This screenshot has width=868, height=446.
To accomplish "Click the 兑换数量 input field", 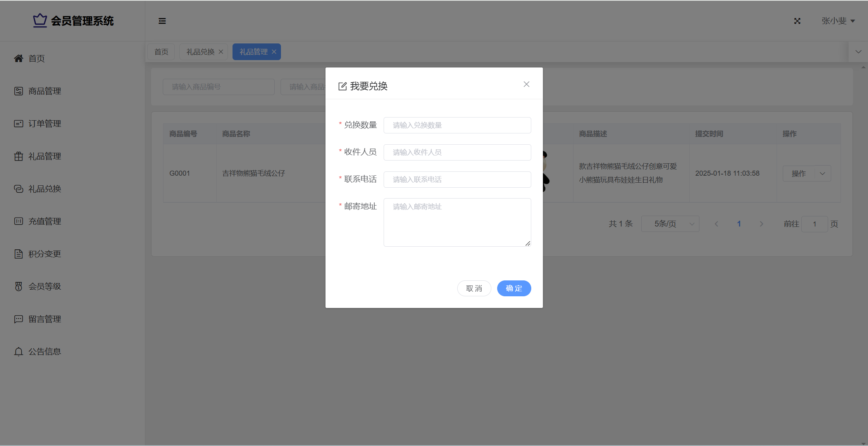I will (x=457, y=125).
